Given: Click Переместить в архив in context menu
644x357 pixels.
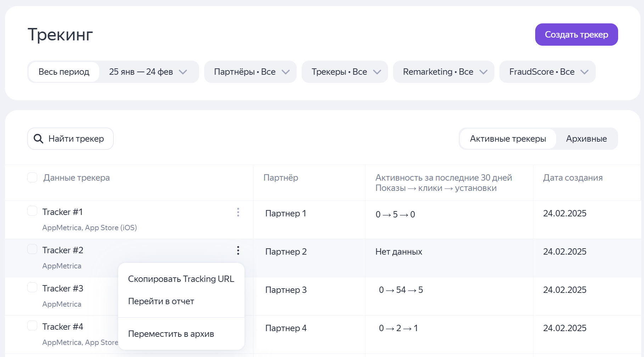Looking at the screenshot, I should tap(171, 334).
